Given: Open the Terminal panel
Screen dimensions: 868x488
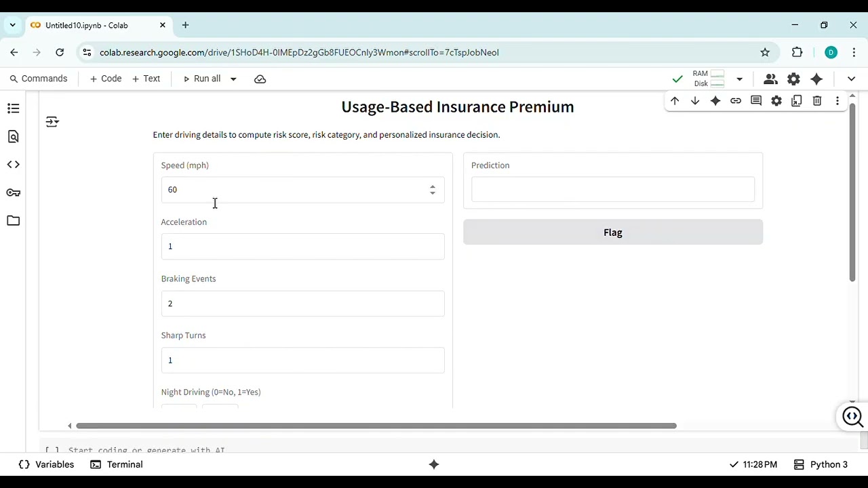Looking at the screenshot, I should (117, 464).
